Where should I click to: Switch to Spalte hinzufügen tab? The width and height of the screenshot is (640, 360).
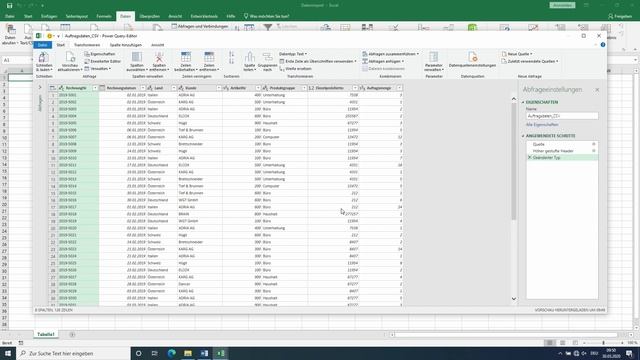pos(126,45)
